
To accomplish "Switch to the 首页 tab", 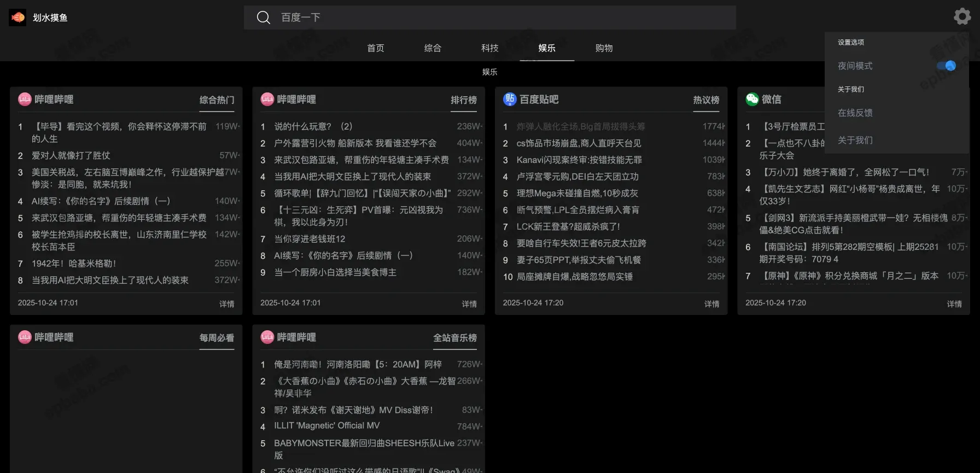I will click(x=376, y=48).
